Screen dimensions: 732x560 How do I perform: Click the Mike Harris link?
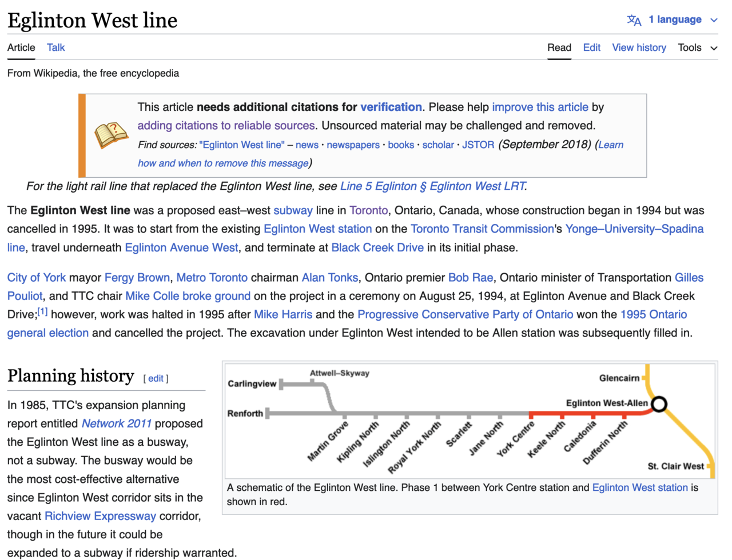[283, 314]
